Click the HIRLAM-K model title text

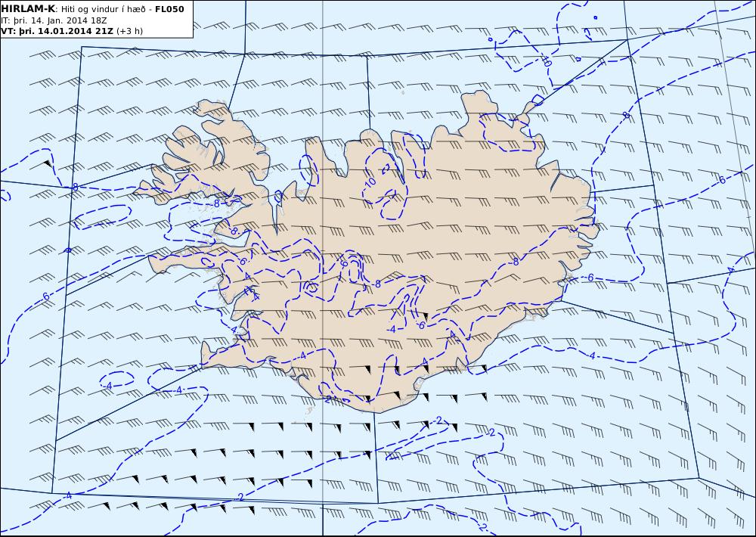tap(29, 9)
